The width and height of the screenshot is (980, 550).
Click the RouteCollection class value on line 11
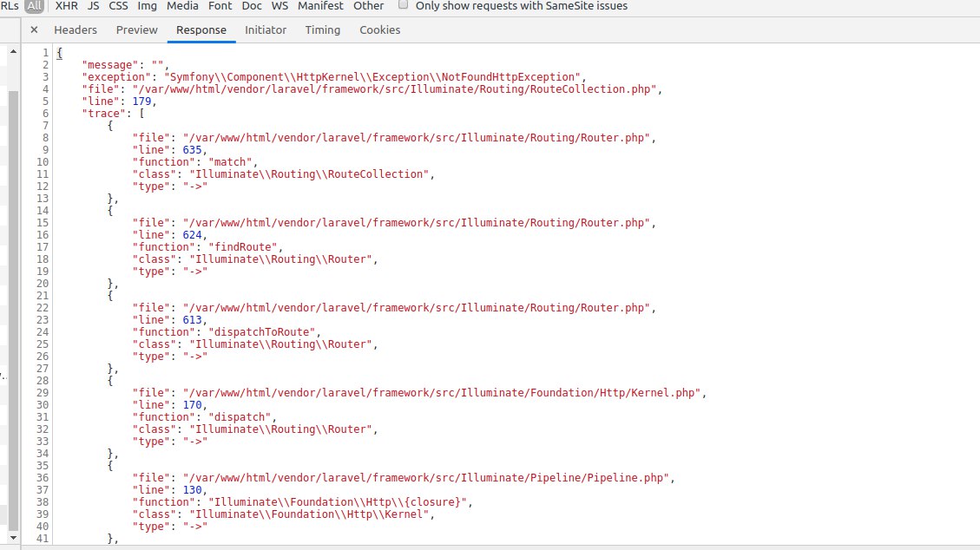(309, 174)
